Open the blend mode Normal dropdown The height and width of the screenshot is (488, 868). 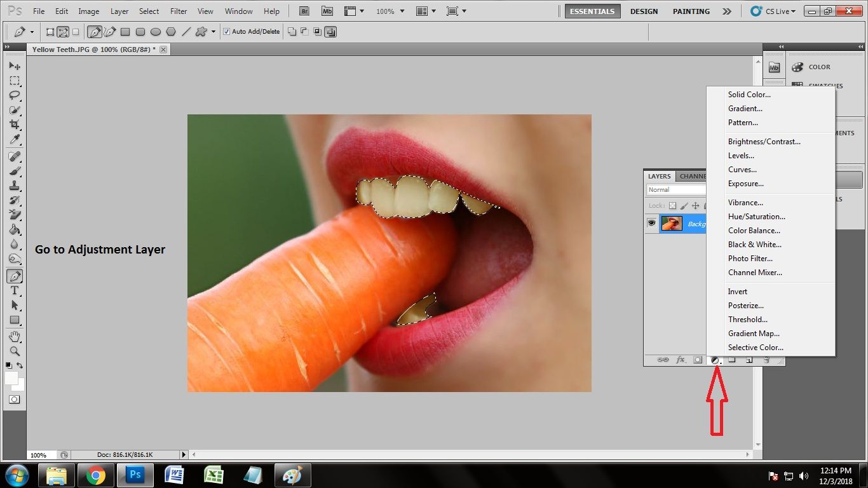[x=676, y=189]
